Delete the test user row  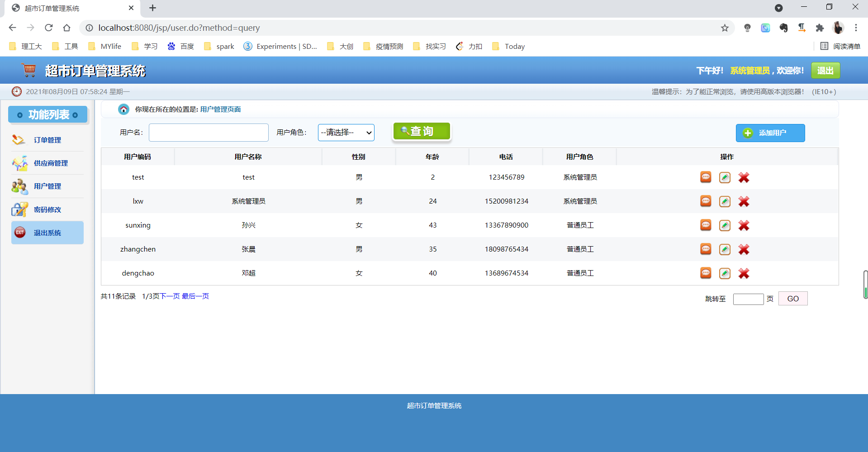point(744,177)
